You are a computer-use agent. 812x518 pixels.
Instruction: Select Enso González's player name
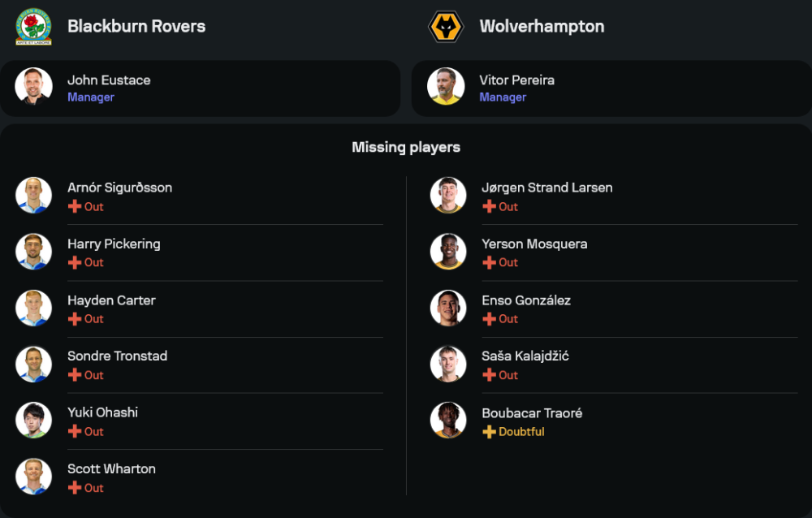tap(526, 300)
